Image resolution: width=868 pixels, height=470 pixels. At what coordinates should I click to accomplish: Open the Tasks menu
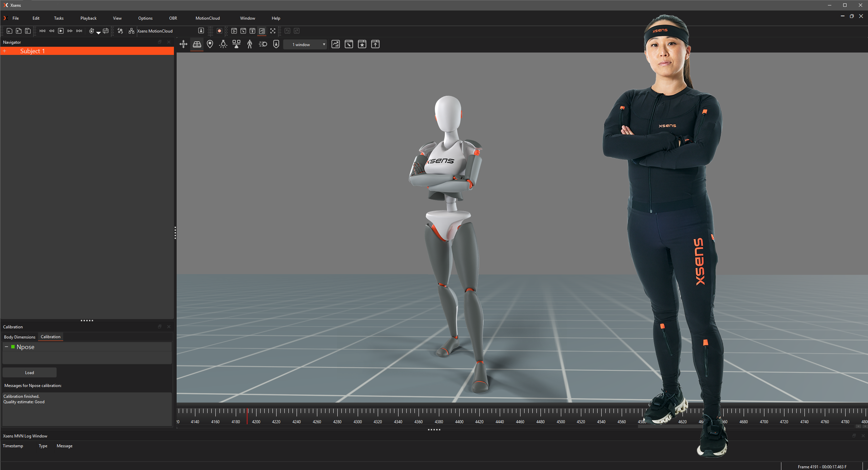tap(59, 18)
